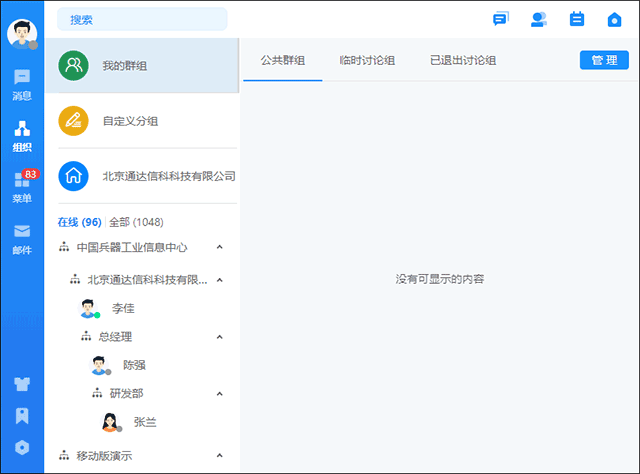This screenshot has height=474, width=640.
Task: Click the home icon at top right
Action: pyautogui.click(x=614, y=19)
